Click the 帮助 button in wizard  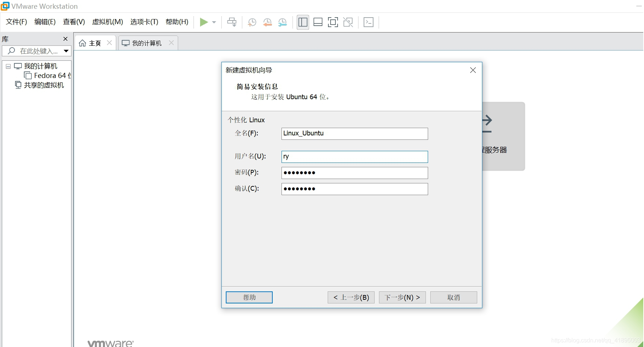click(249, 297)
